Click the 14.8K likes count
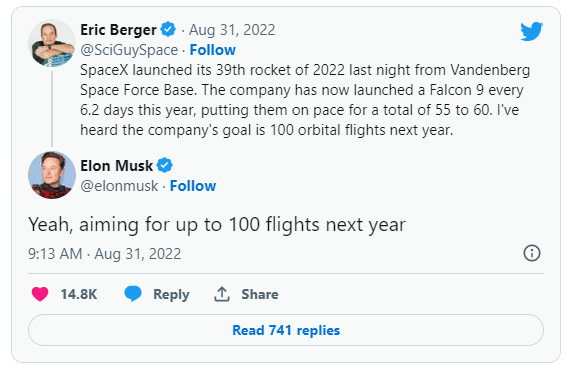The image size is (571, 373). coord(79,294)
